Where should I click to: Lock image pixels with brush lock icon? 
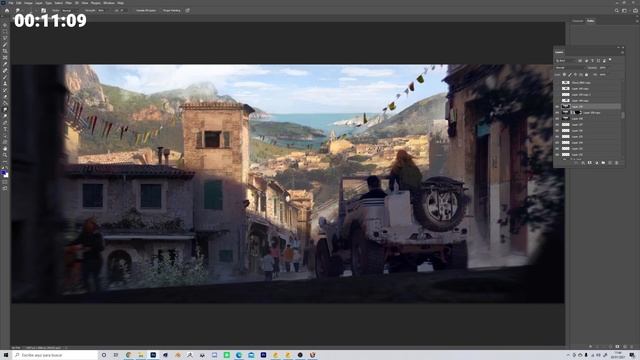point(570,74)
